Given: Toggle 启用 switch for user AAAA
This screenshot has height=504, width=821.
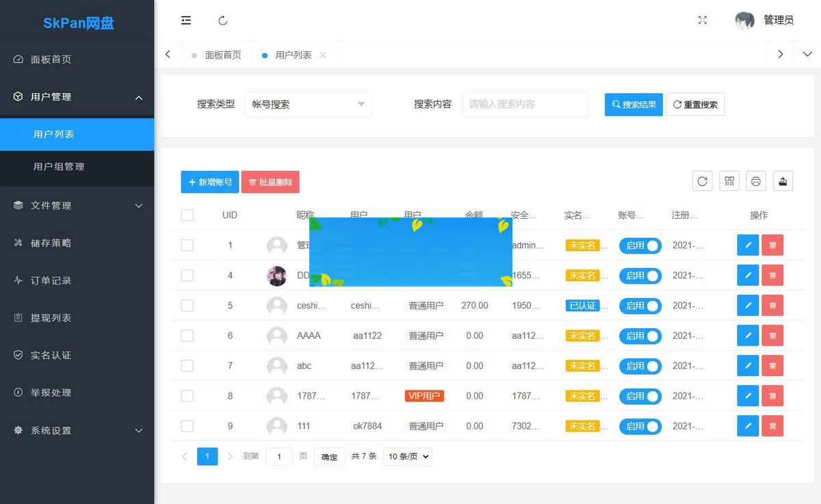Looking at the screenshot, I should tap(640, 336).
